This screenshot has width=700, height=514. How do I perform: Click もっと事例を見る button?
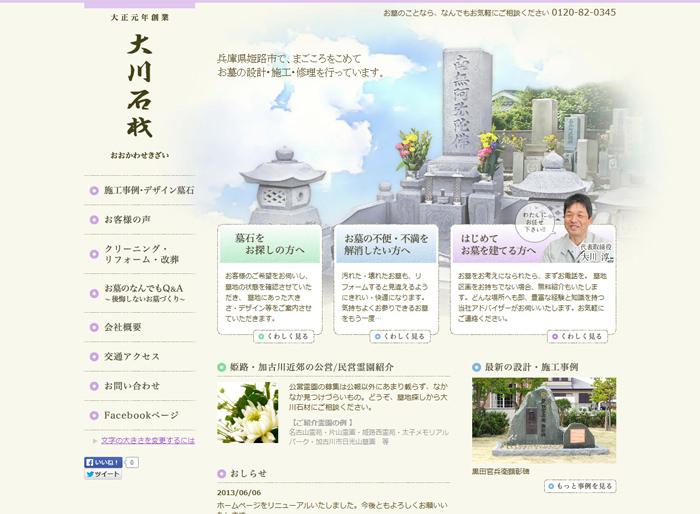coord(580,486)
